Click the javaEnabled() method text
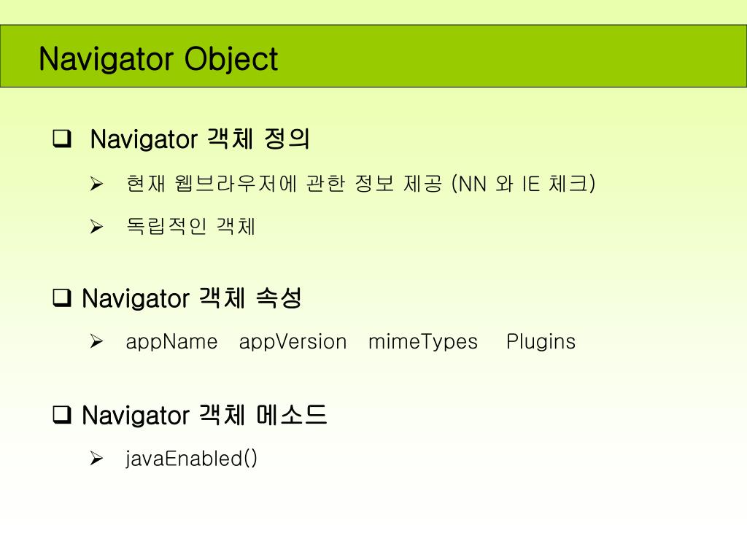Image resolution: width=747 pixels, height=560 pixels. click(192, 459)
